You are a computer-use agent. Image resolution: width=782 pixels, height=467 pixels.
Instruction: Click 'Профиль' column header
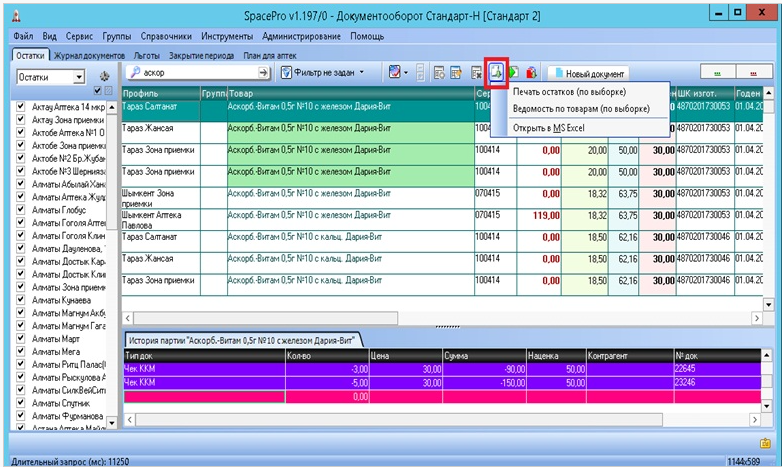coord(161,93)
